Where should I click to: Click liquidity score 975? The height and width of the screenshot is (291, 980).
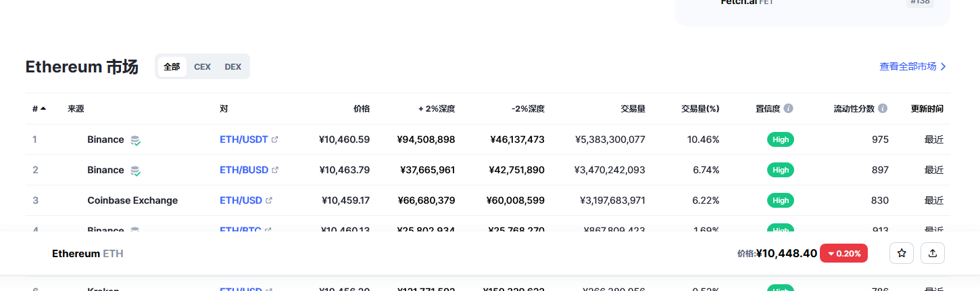tap(880, 139)
